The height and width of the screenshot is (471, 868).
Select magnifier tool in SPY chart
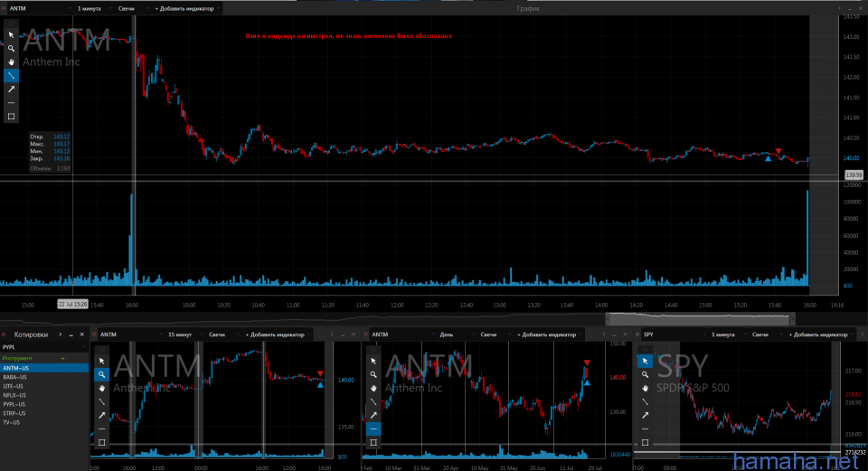[x=645, y=374]
